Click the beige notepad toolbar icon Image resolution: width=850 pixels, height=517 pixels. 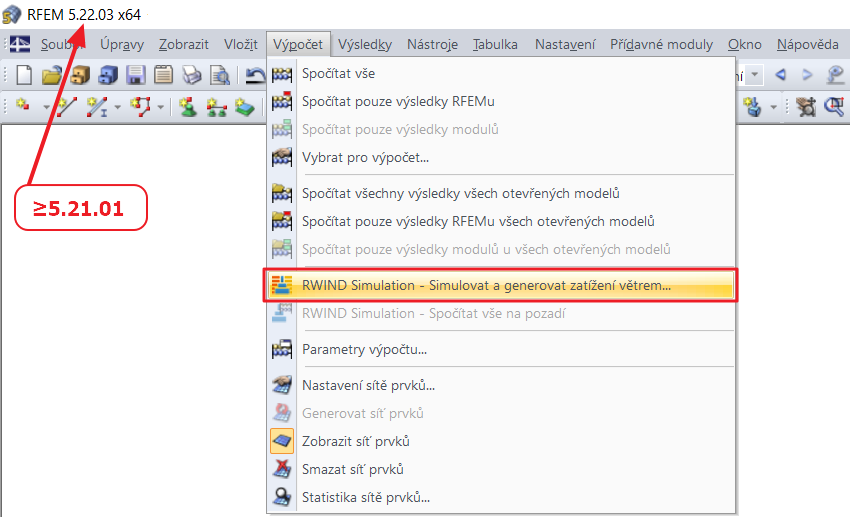pyautogui.click(x=163, y=75)
